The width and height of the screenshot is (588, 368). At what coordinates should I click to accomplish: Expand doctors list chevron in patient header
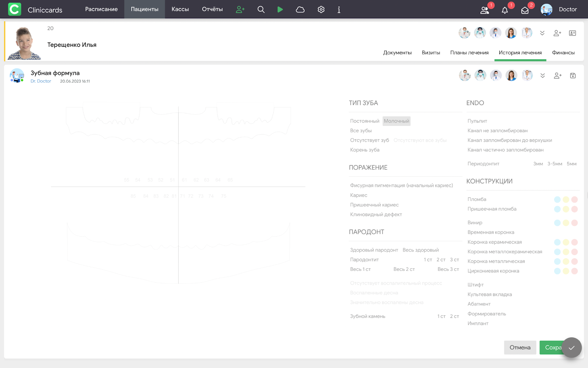(x=542, y=33)
